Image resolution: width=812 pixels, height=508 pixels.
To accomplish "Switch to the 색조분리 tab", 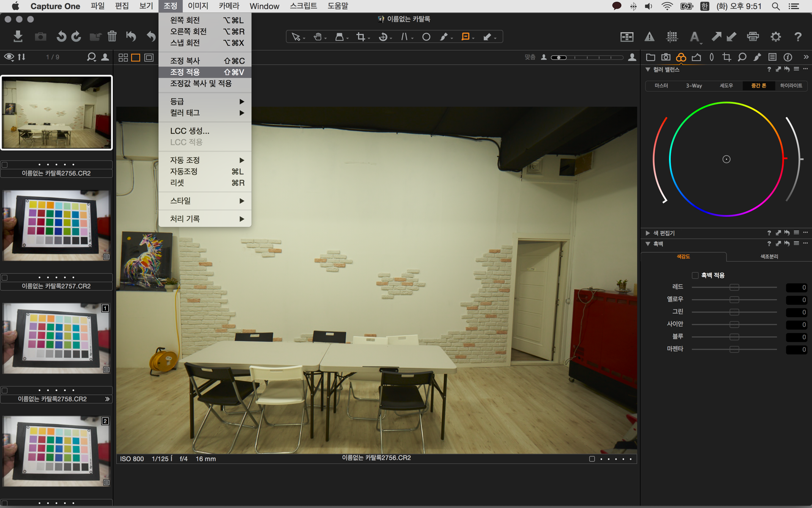I will point(769,257).
